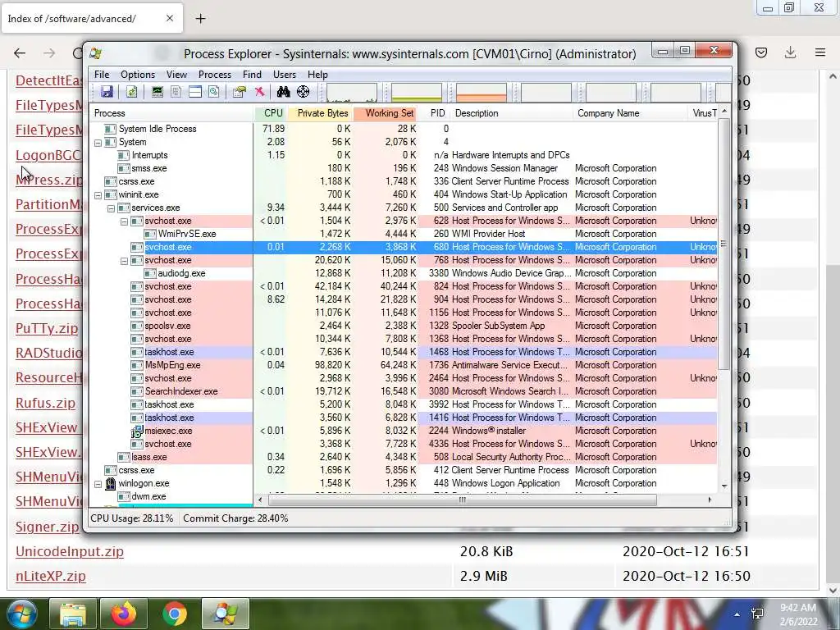840x630 pixels.
Task: Click the crosshair Find Window's Process icon
Action: (x=304, y=92)
